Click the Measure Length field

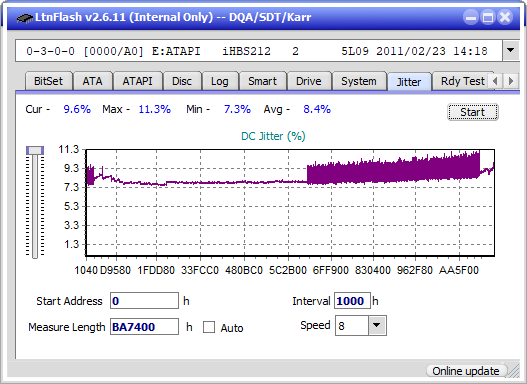[145, 327]
